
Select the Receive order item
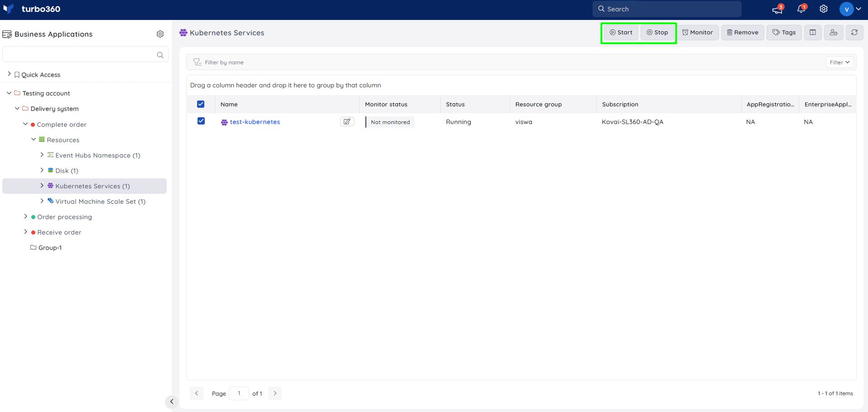coord(59,232)
